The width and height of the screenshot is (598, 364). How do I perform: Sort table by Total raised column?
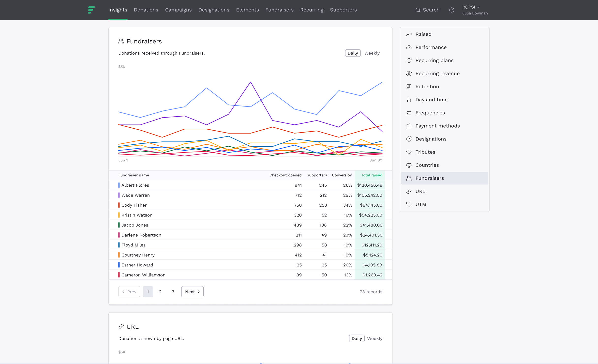click(x=372, y=175)
